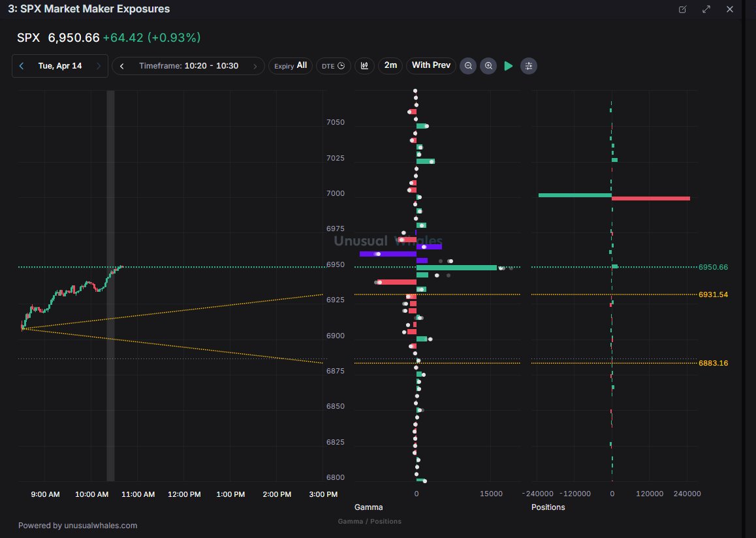
Task: Select the highlighted 10:20-10:30 band on the price chart
Action: 110,285
